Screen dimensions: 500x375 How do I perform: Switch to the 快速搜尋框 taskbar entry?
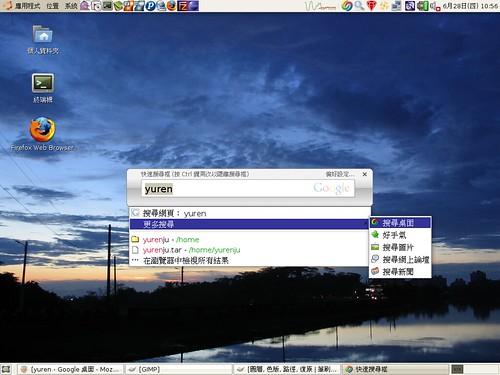point(395,369)
